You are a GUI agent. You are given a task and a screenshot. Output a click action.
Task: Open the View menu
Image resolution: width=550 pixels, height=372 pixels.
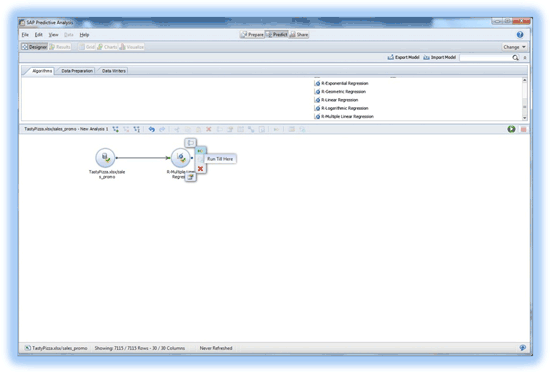pos(53,35)
